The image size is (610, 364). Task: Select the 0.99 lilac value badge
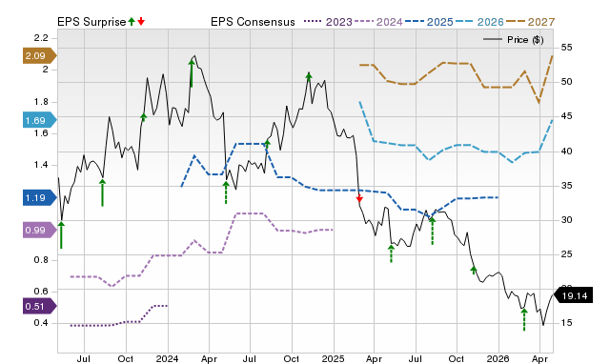[x=40, y=231]
